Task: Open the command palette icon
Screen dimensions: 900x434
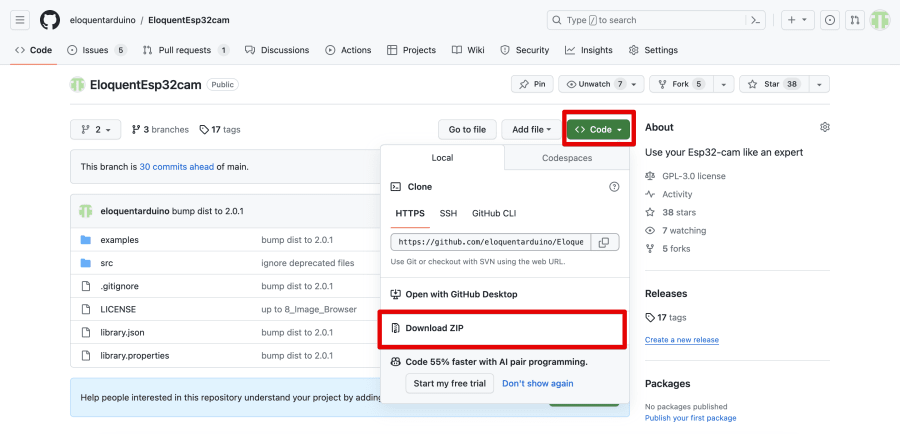Action: [x=756, y=20]
